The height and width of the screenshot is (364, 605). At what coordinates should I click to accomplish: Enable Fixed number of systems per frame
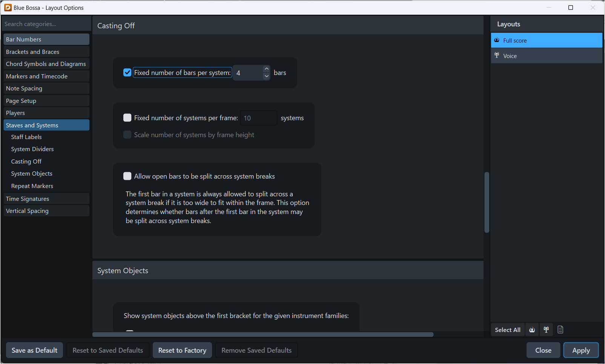point(127,118)
